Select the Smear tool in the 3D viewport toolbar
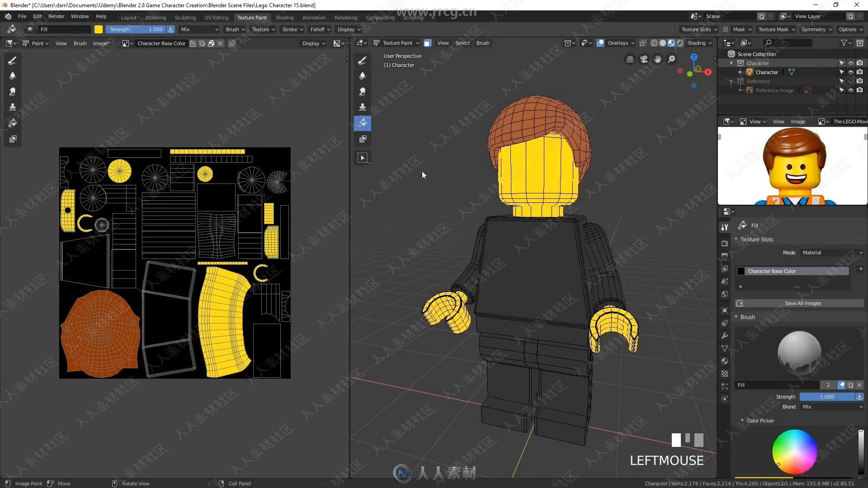This screenshot has width=868, height=488. click(x=363, y=92)
